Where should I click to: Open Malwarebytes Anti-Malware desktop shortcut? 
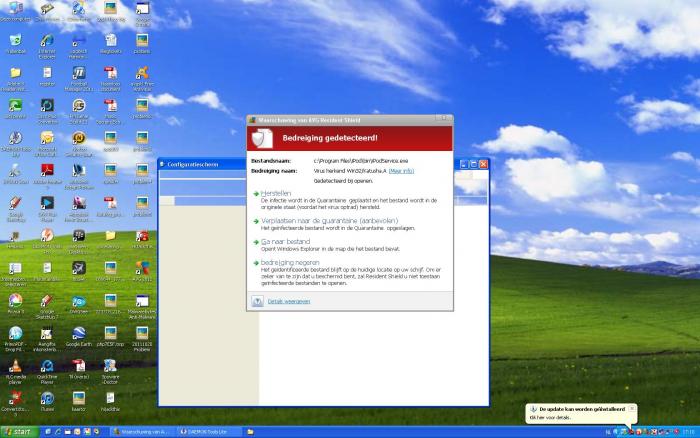(142, 306)
